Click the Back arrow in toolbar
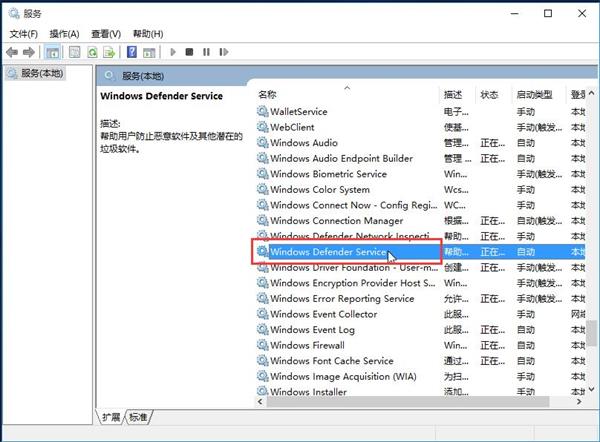600x442 pixels. point(12,52)
